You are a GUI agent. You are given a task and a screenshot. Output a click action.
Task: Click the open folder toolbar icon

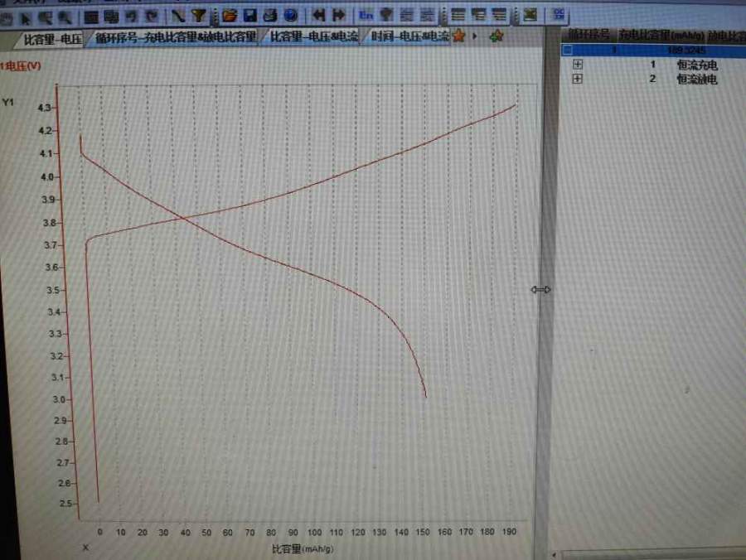(230, 15)
